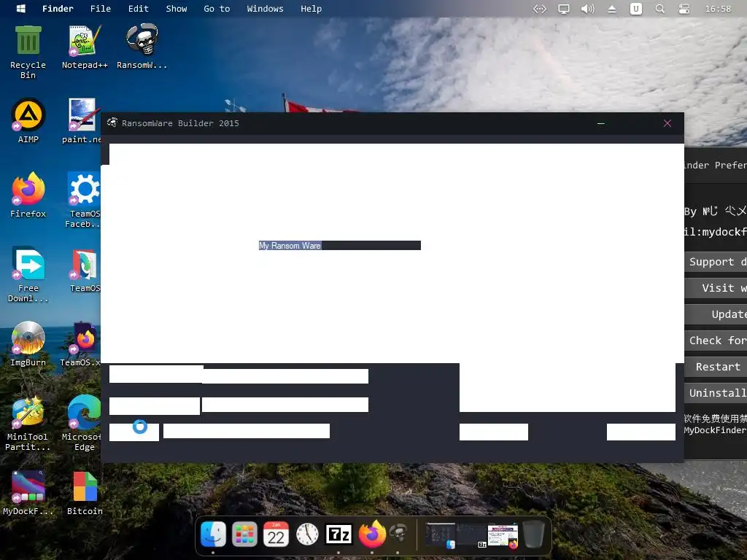Open the Go to menu
The image size is (747, 560).
point(217,9)
